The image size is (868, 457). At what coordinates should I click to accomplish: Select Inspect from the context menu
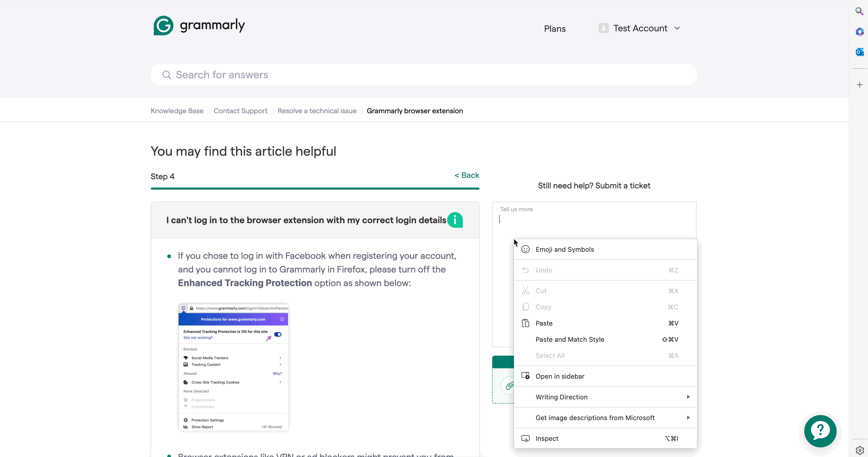click(605, 439)
